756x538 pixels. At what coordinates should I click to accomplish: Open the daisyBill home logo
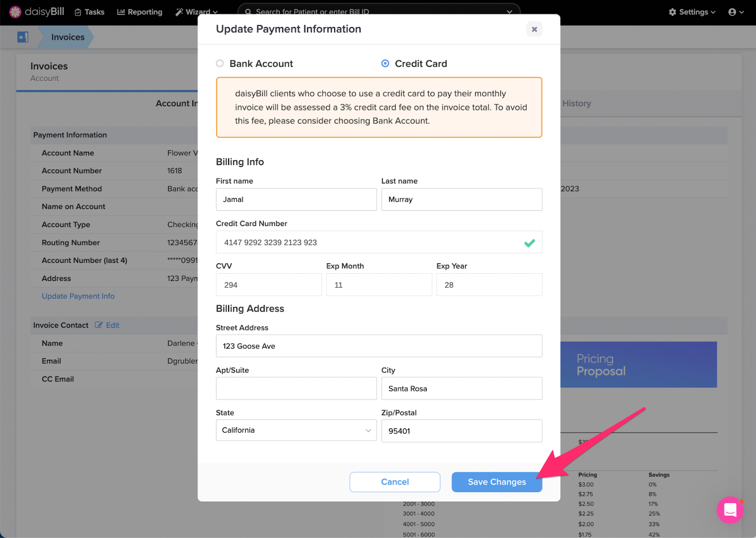(x=36, y=12)
